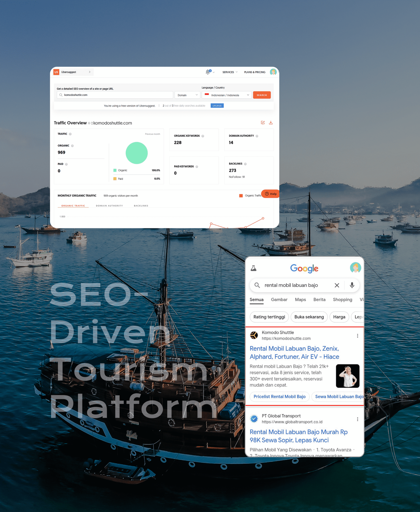
Task: Apply the Rating tertinggi filter chip
Action: pyautogui.click(x=269, y=317)
